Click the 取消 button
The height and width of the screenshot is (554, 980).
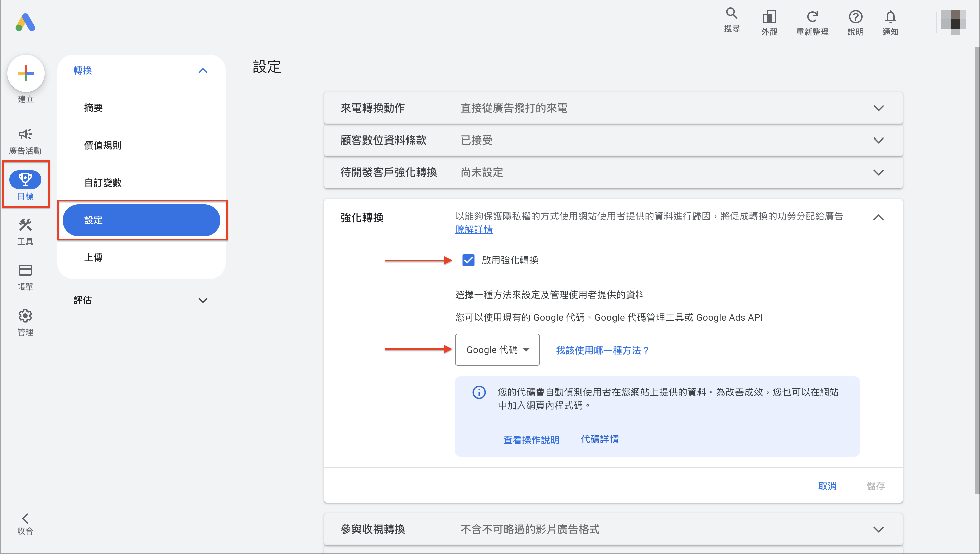click(x=827, y=486)
